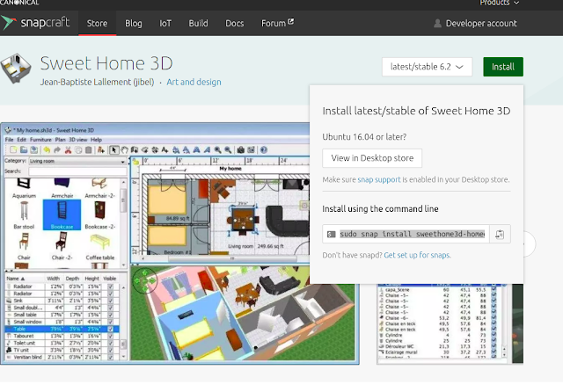
Task: Open Get set up for snaps link
Action: tap(417, 255)
